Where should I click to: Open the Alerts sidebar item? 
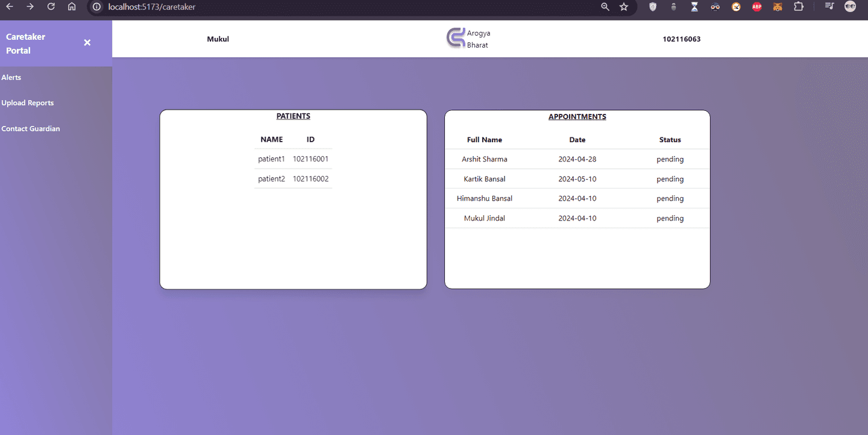[x=11, y=77]
